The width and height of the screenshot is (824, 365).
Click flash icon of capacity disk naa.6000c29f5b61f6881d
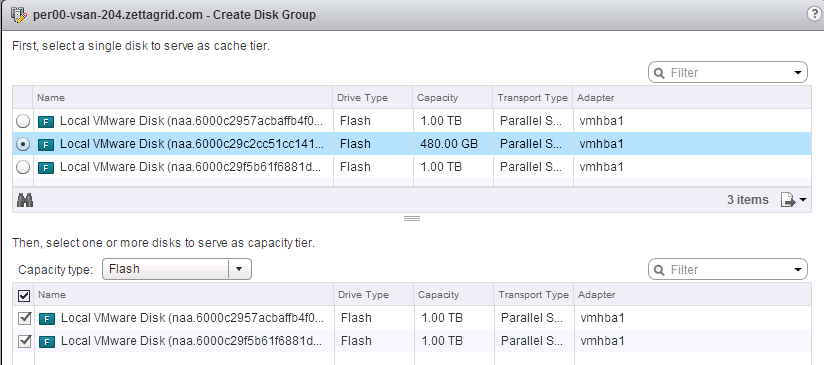(47, 341)
